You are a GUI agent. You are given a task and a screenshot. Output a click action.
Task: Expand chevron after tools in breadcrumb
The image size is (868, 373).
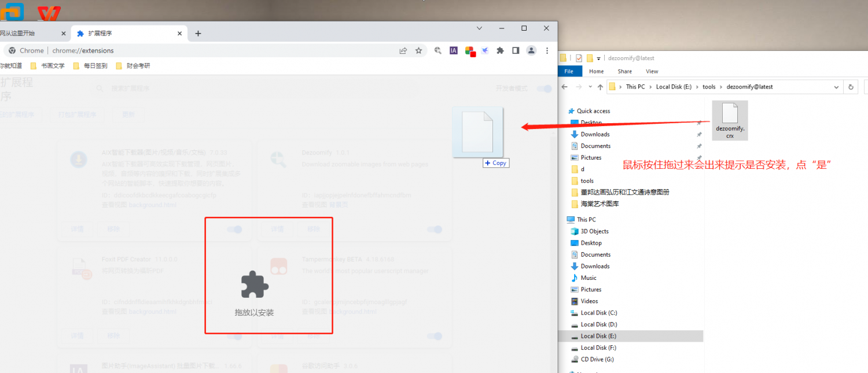pyautogui.click(x=721, y=87)
